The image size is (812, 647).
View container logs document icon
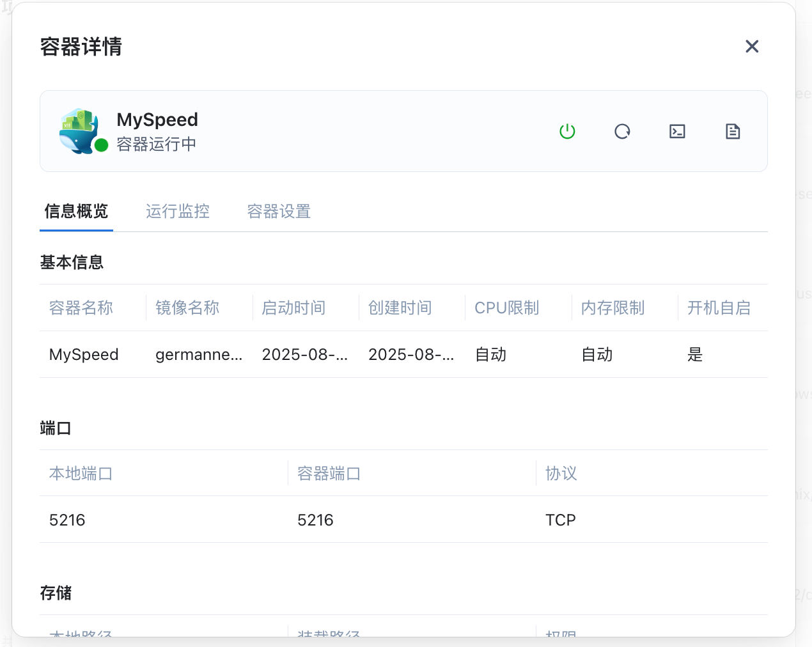[733, 132]
